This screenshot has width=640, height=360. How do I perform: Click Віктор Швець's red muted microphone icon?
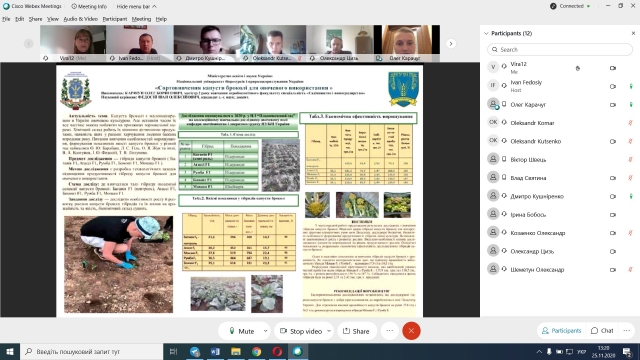(x=631, y=160)
